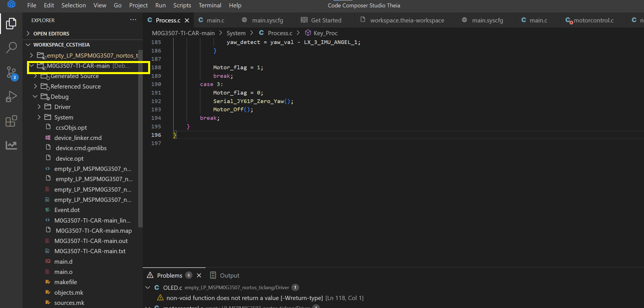
Task: Expand the Driver folder
Action: coord(39,107)
